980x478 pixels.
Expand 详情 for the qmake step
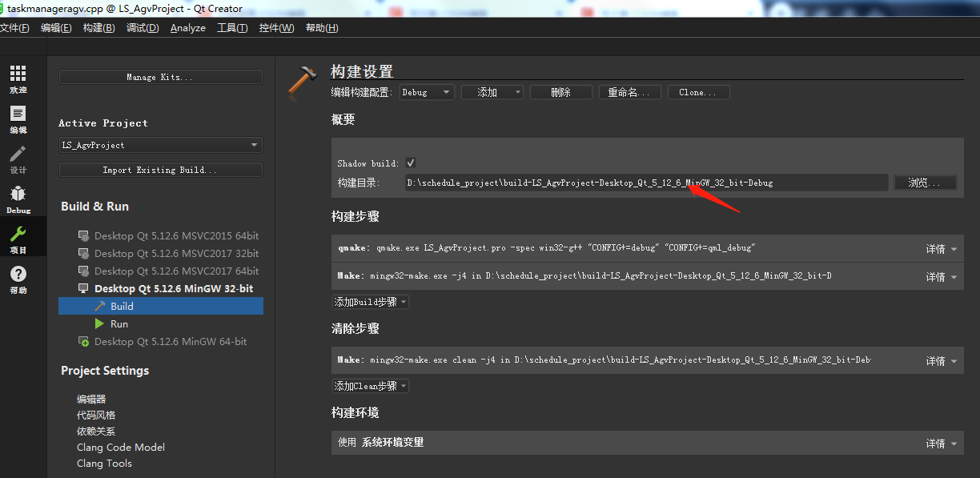pos(941,249)
